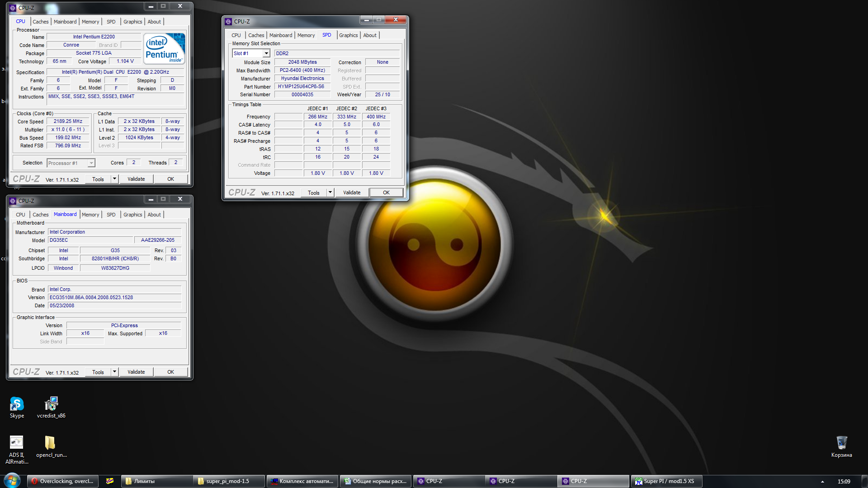Click the 82801HB/HR (ICH8/R) southbridge value

(115, 258)
